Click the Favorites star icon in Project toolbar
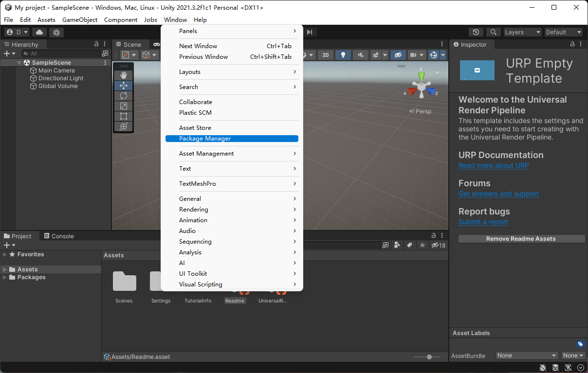Screen dimensions: 588x373 [x=423, y=245]
